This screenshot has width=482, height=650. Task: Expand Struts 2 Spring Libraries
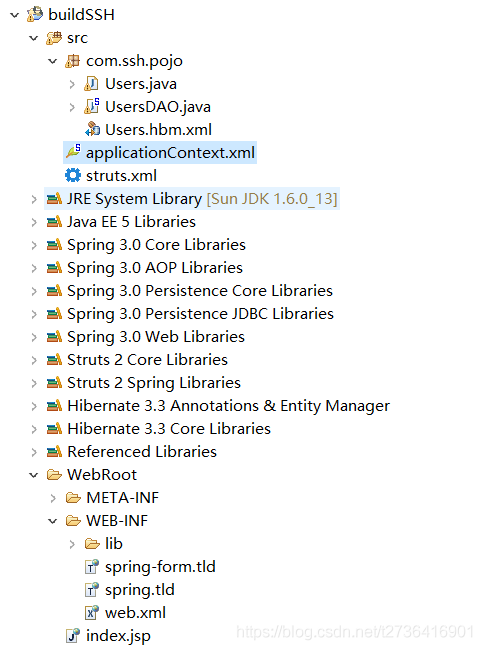click(x=34, y=383)
